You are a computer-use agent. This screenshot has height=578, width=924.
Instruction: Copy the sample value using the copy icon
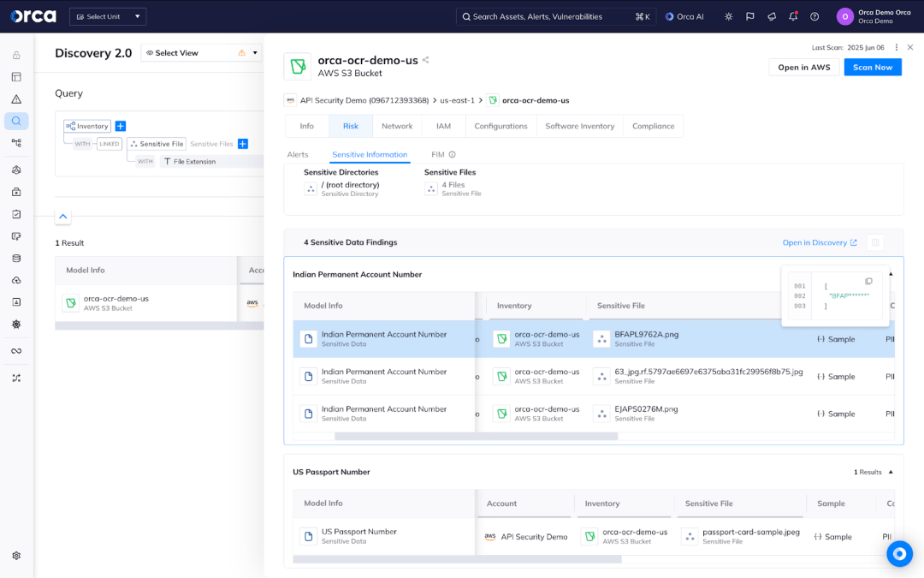click(868, 282)
